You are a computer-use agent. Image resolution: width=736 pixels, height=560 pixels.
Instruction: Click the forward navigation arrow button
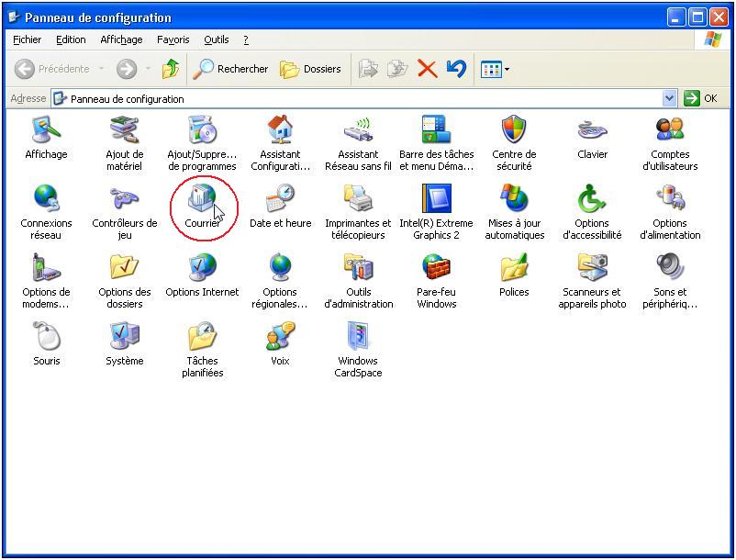point(127,69)
